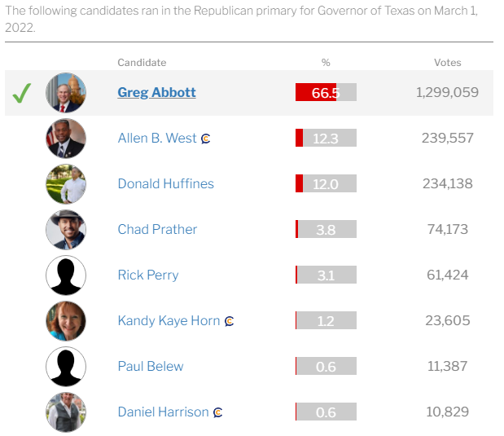This screenshot has height=436, width=504.
Task: Click the survey badge beside Kandy Kaye Horn
Action: coord(230,322)
